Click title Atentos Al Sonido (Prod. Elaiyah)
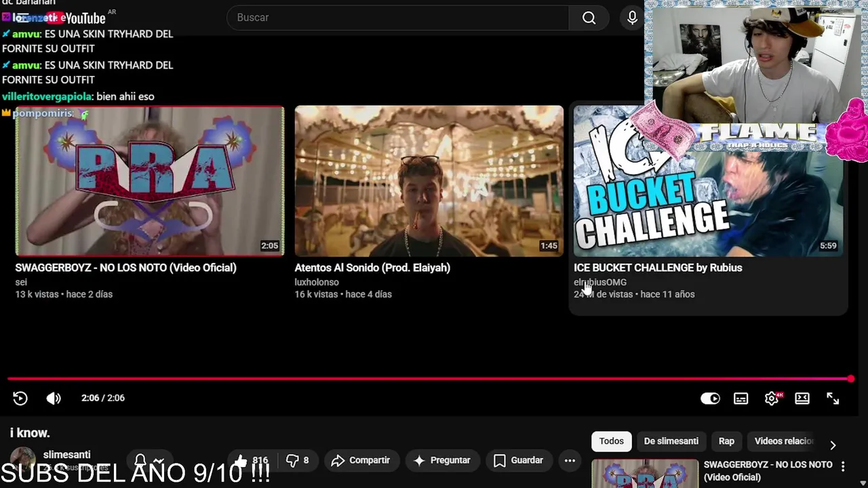This screenshot has height=488, width=868. pos(372,268)
